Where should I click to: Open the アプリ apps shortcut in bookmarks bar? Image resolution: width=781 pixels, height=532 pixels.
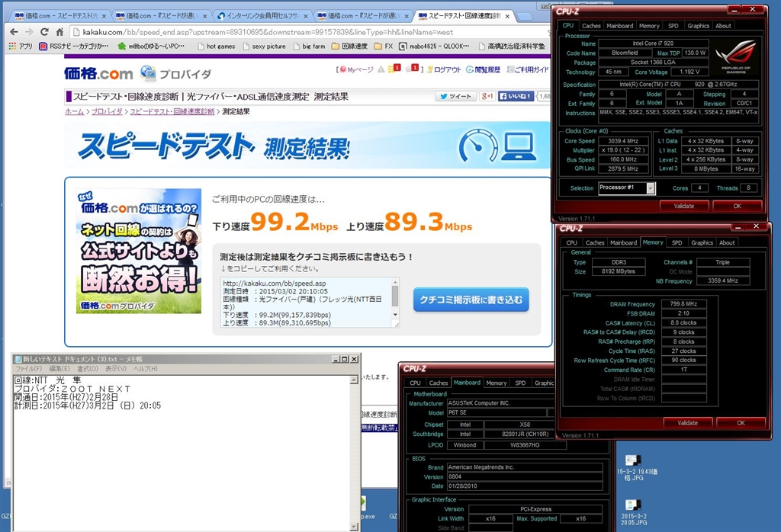(21, 46)
